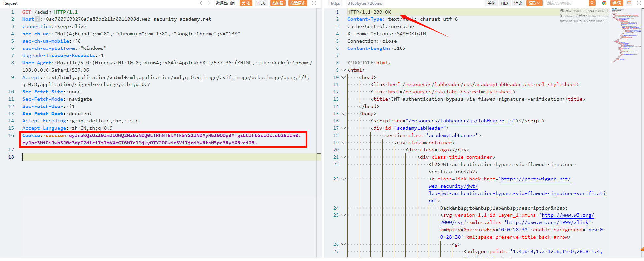644x261 pixels.
Task: Click the 数据包扫描 packet scan button
Action: point(225,3)
